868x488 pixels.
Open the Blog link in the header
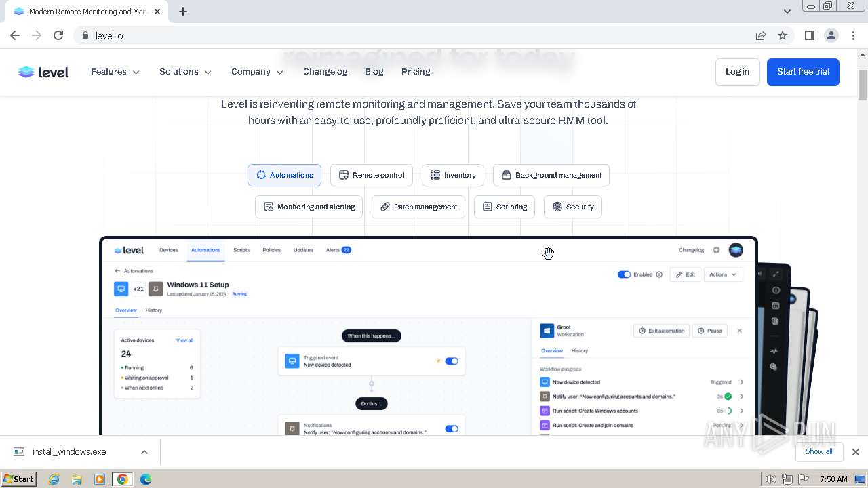374,72
